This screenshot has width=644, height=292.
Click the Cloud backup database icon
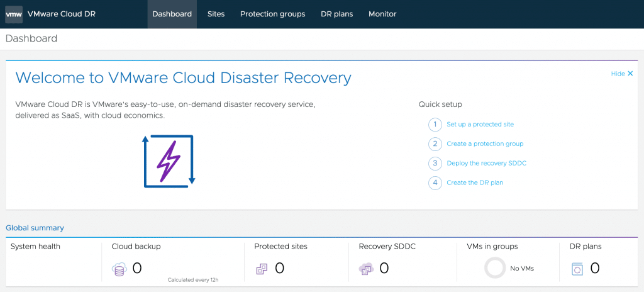coord(119,270)
